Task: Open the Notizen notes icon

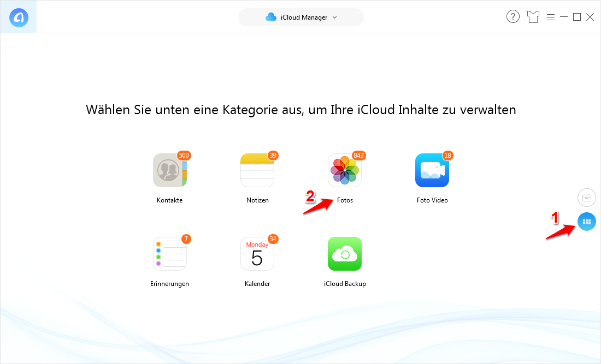Action: (257, 170)
